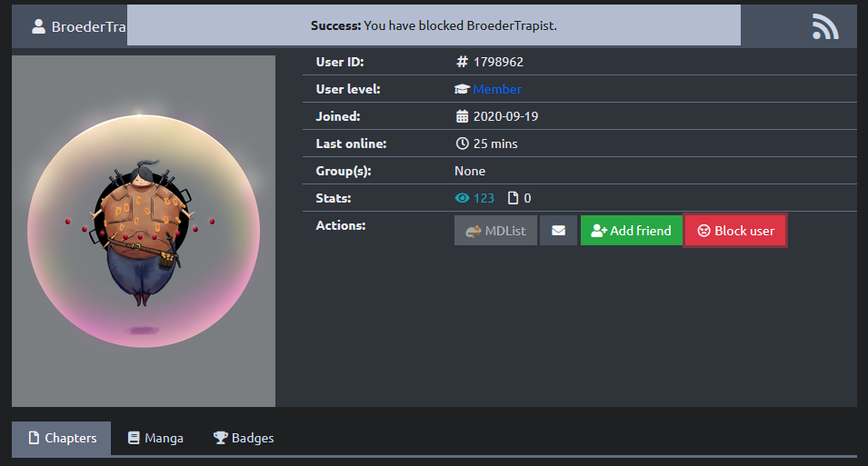Select the Badges tab

tap(244, 438)
